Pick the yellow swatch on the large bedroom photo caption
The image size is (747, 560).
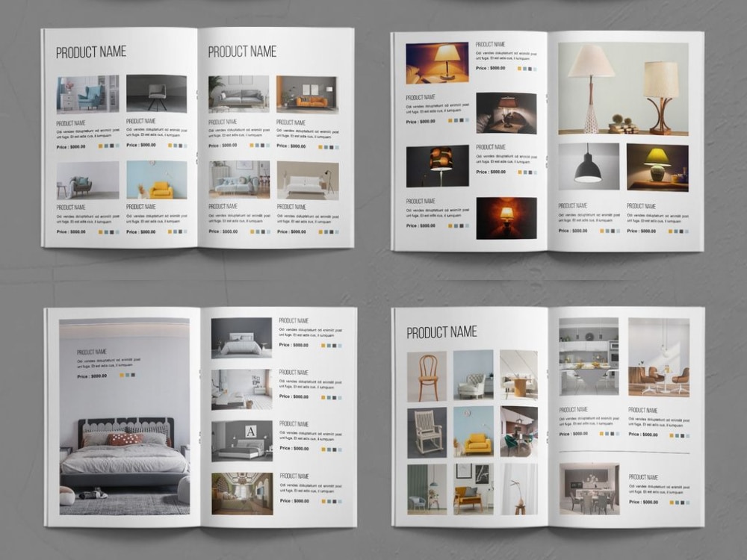[122, 376]
